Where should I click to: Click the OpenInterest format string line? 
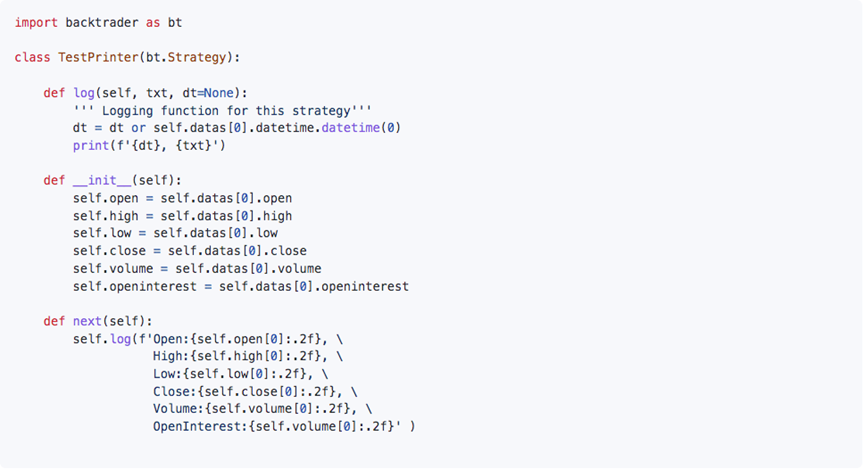(x=284, y=427)
